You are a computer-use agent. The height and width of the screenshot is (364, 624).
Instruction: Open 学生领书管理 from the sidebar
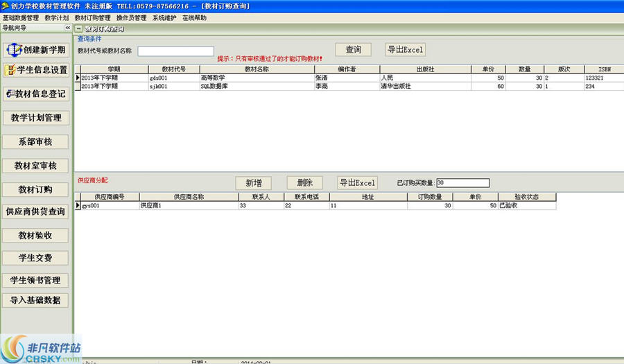click(35, 280)
